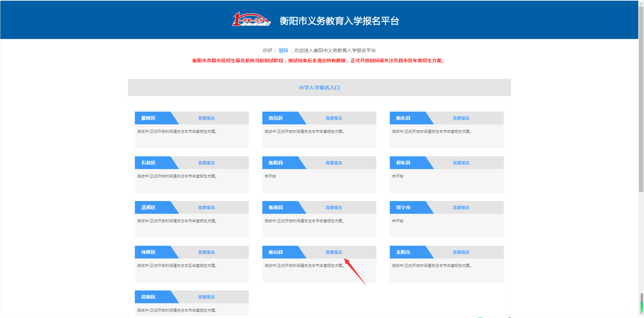Click 我要报名 for 蒸湘区
The height and width of the screenshot is (318, 644).
pyautogui.click(x=206, y=208)
